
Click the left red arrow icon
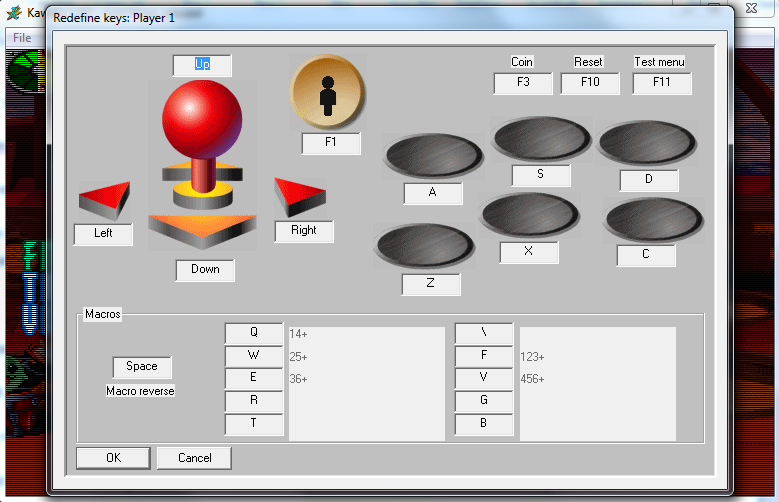tap(105, 200)
